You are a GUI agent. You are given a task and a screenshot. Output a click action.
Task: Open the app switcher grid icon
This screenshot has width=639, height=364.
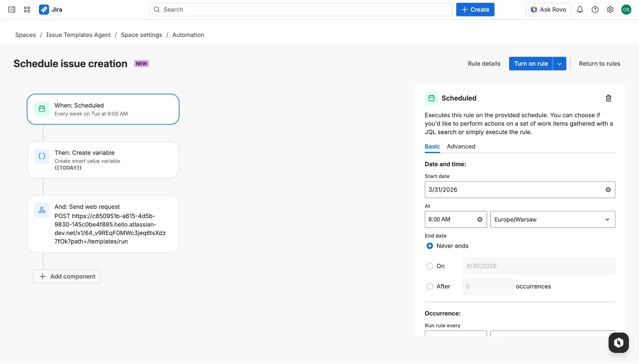click(x=27, y=9)
